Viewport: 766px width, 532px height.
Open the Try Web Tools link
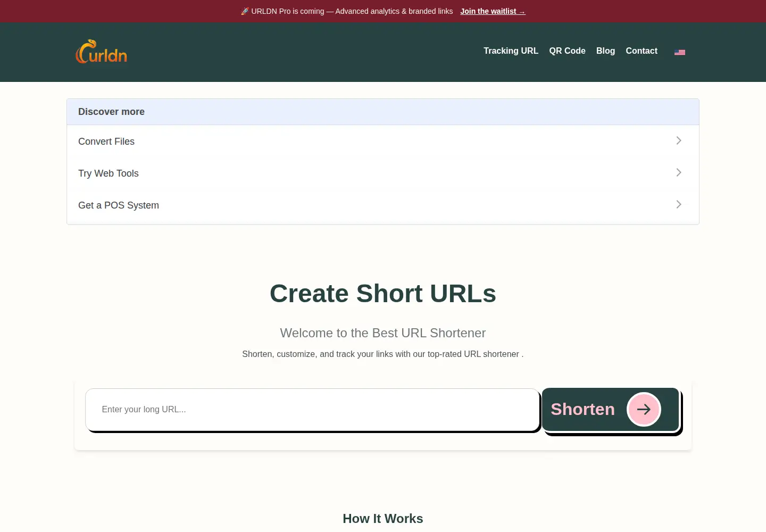(x=109, y=173)
